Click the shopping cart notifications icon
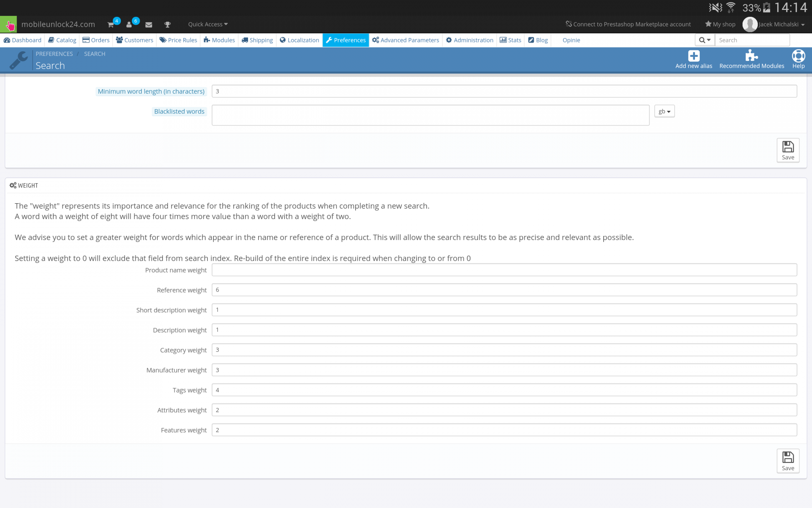Screen dimensions: 812x508 point(111,24)
